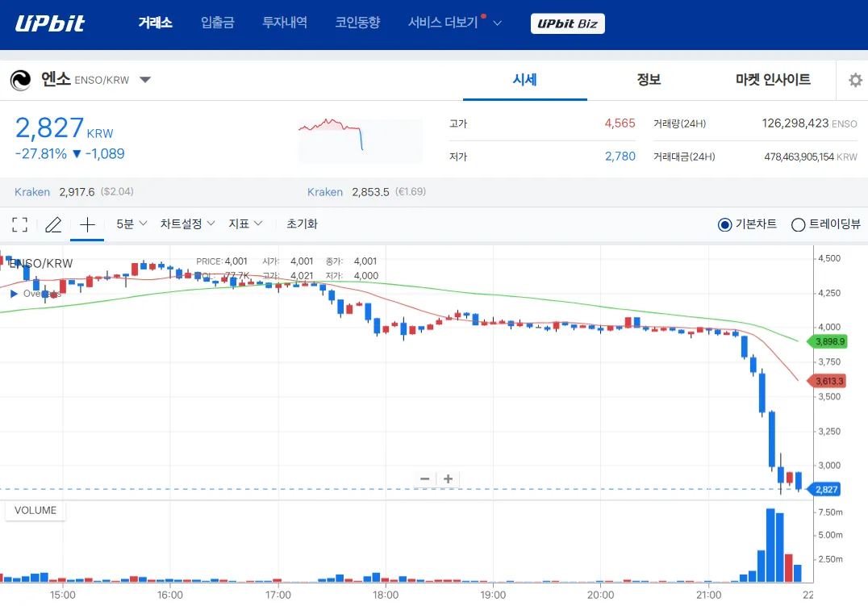Select the 기본차트 radio option
868x606 pixels.
click(724, 224)
